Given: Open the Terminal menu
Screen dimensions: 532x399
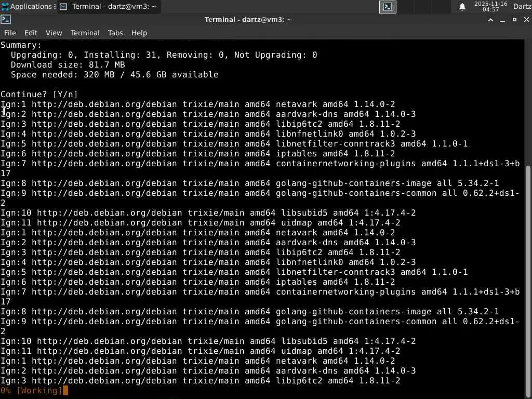Looking at the screenshot, I should click(x=85, y=33).
